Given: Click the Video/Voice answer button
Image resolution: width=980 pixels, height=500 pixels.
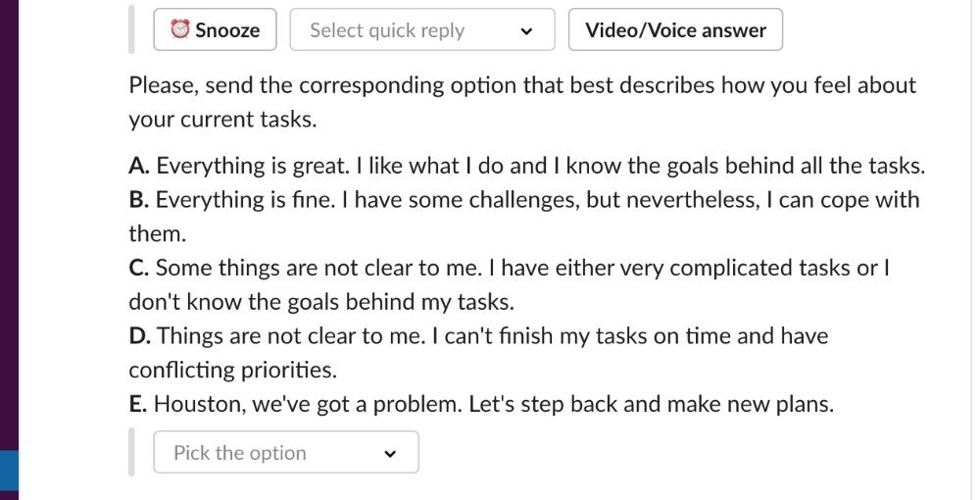Looking at the screenshot, I should pos(675,29).
